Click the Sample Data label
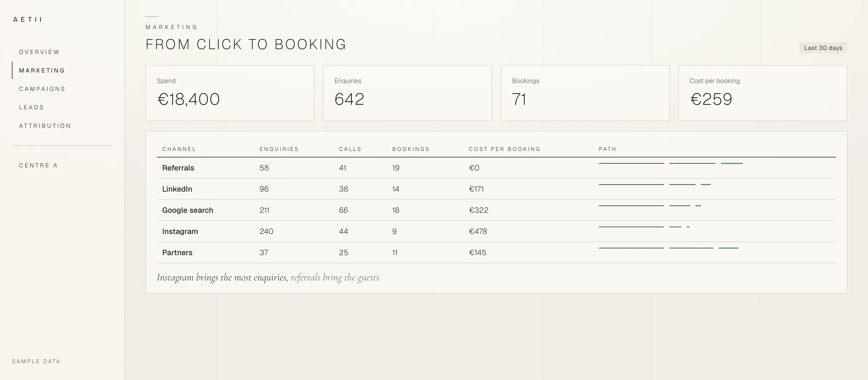This screenshot has width=868, height=380. click(x=36, y=361)
